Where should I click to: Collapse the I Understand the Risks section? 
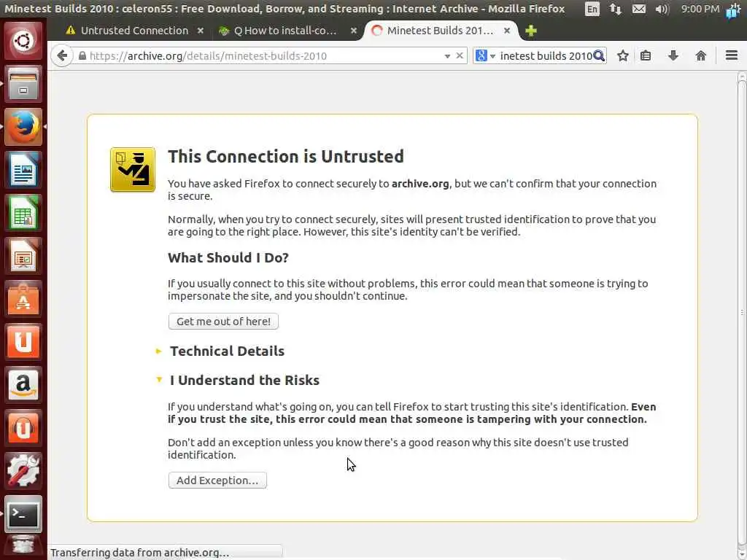[238, 380]
